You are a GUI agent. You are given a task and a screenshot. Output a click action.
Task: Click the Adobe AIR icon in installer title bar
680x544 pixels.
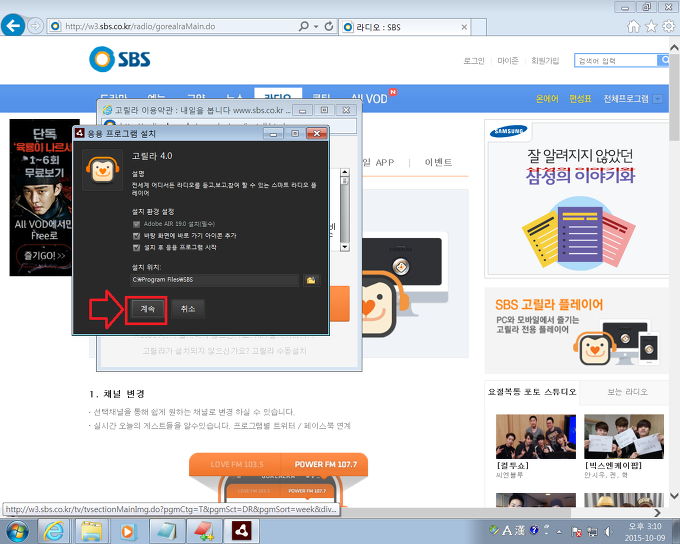[x=80, y=133]
